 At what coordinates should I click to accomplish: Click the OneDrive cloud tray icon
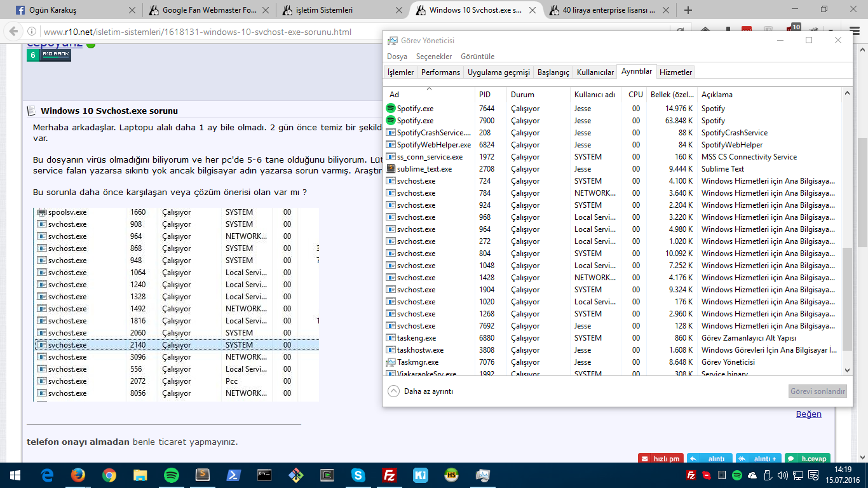click(x=752, y=475)
